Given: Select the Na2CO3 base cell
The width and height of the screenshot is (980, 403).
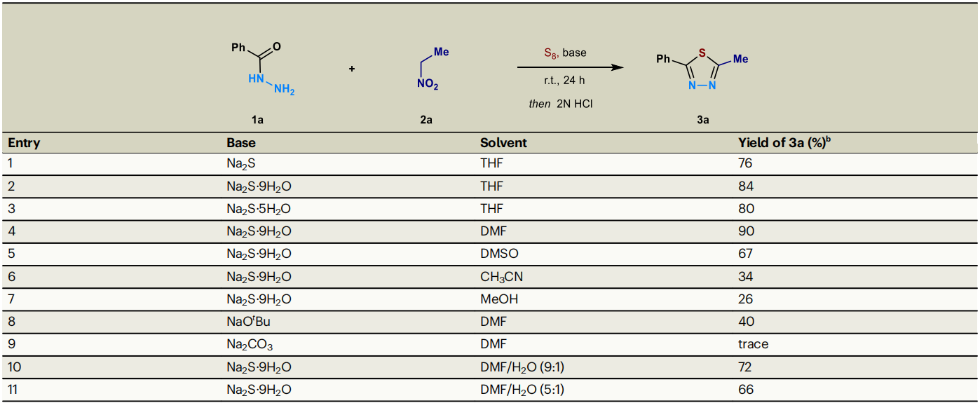Looking at the screenshot, I should click(250, 344).
